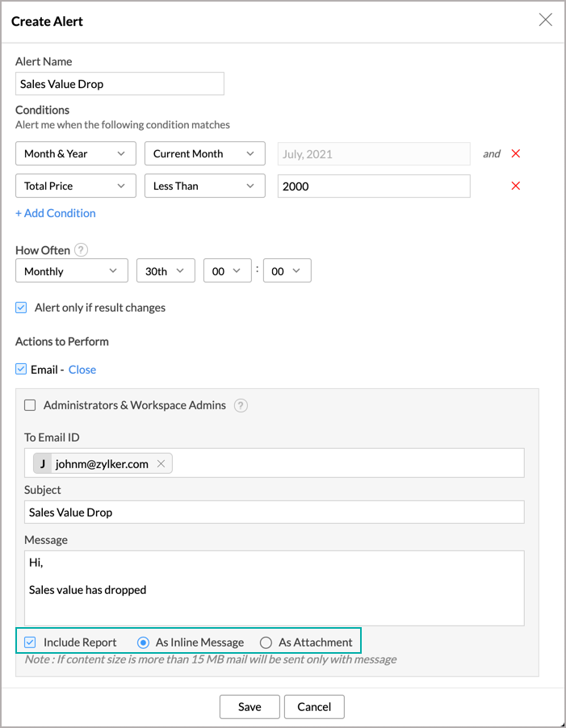Select As Attachment radio button
Screen dimensions: 566x728
click(266, 642)
